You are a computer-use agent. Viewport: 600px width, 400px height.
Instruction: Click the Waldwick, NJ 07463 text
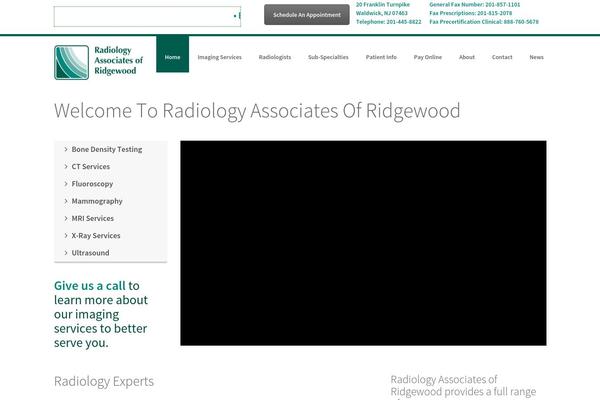382,13
